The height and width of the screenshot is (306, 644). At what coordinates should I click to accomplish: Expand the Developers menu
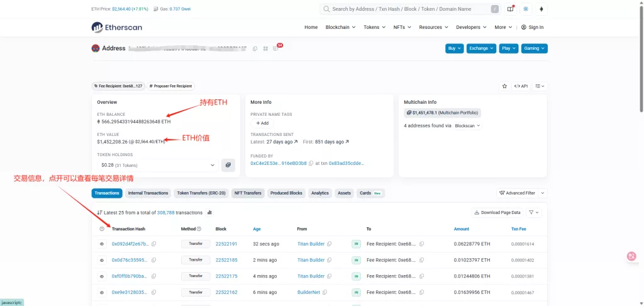pyautogui.click(x=471, y=27)
